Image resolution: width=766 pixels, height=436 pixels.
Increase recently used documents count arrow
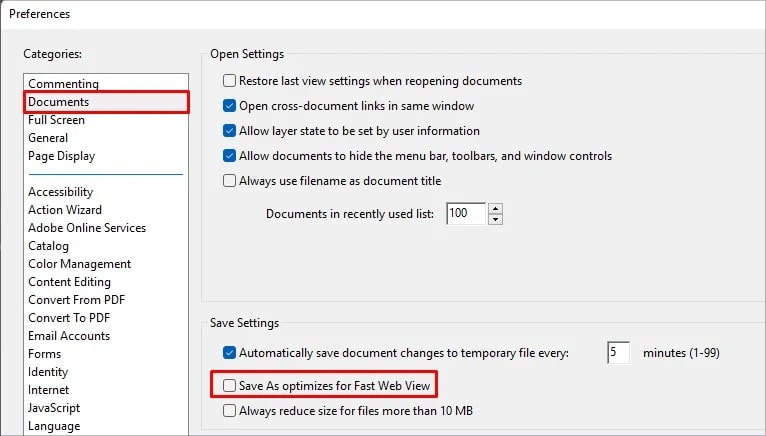495,209
